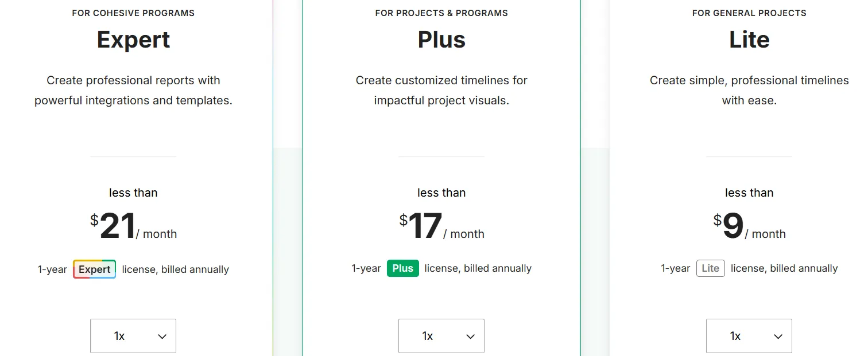This screenshot has height=356, width=868.
Task: Click the FOR GENERAL PROJECTS header text
Action: point(749,13)
